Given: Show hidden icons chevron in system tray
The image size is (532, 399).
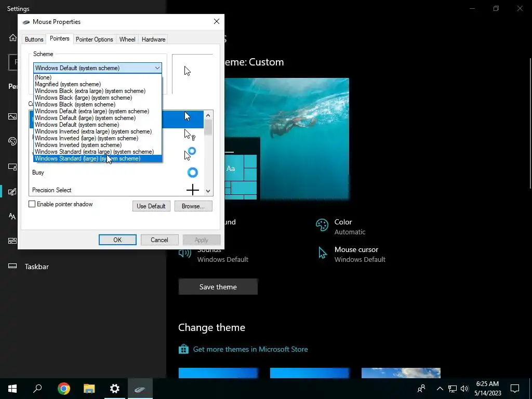Looking at the screenshot, I should coord(440,389).
